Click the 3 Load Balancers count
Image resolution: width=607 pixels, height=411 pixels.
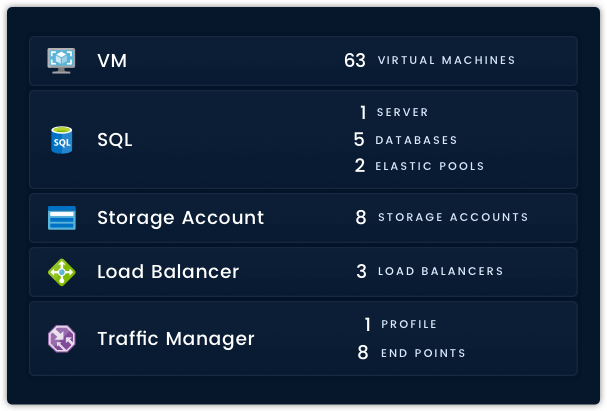pyautogui.click(x=361, y=272)
